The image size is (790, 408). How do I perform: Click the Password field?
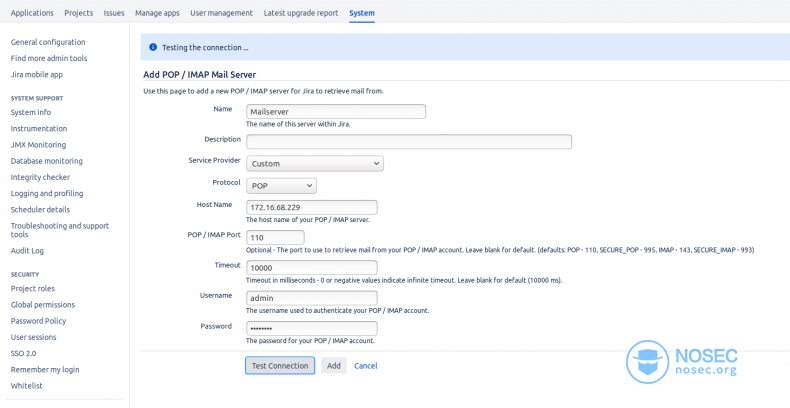312,328
